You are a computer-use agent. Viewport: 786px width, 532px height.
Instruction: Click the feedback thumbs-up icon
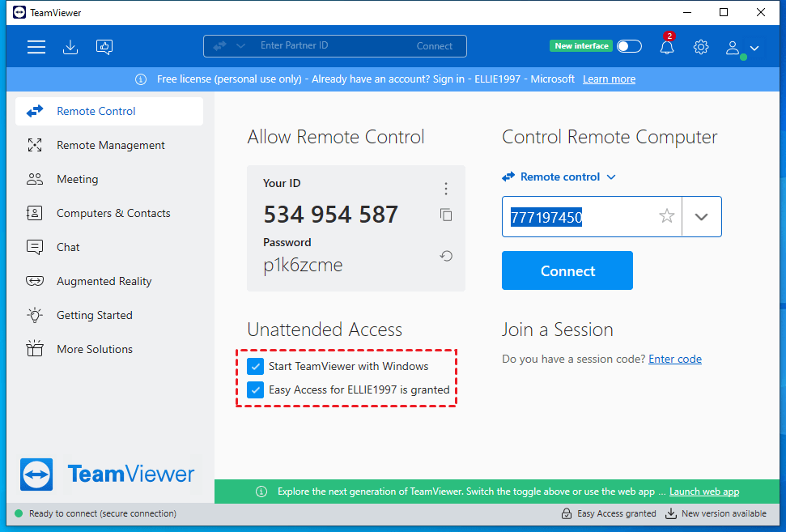104,47
